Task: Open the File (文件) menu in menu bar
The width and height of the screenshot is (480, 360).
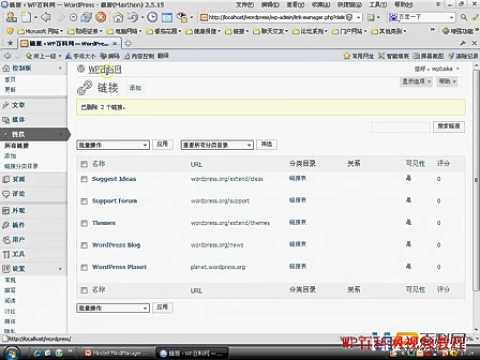Action: point(245,5)
